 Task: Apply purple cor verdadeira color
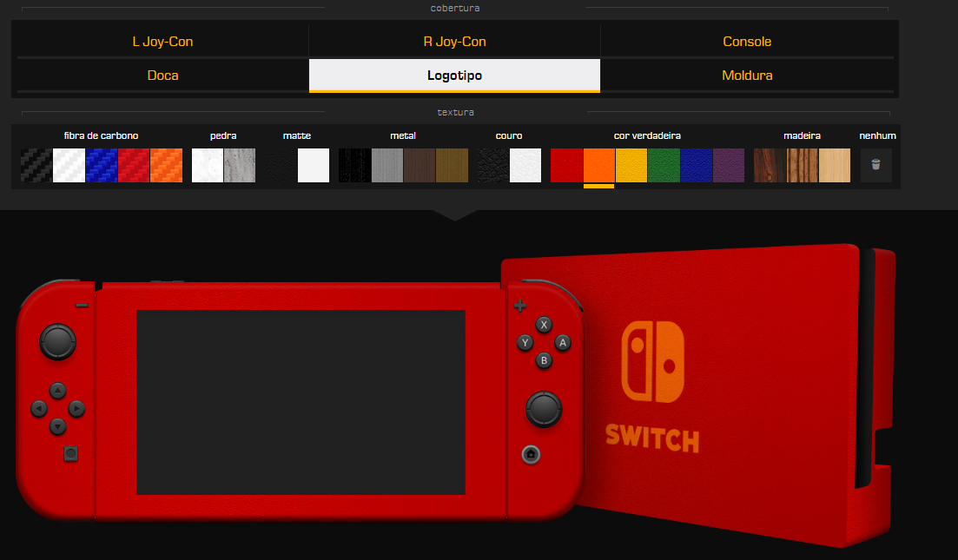coord(729,166)
